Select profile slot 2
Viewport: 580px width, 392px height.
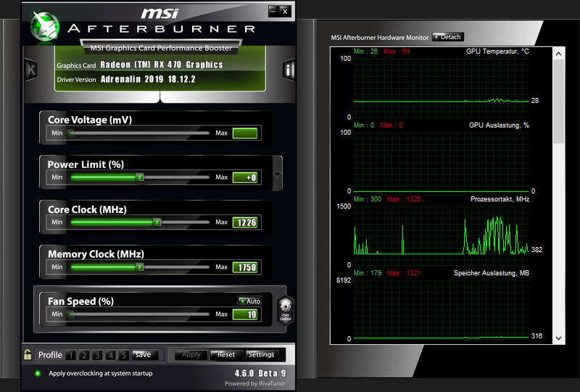(84, 355)
